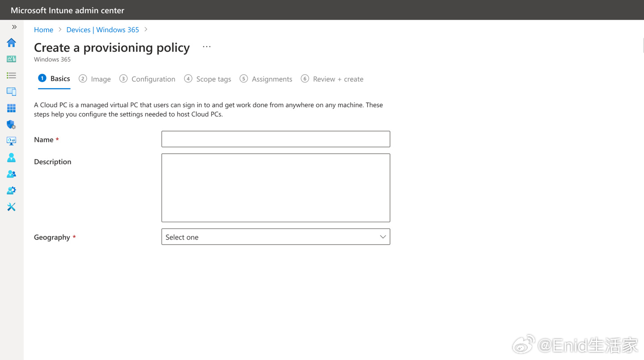
Task: Open the Tenant administration icon
Action: click(11, 191)
